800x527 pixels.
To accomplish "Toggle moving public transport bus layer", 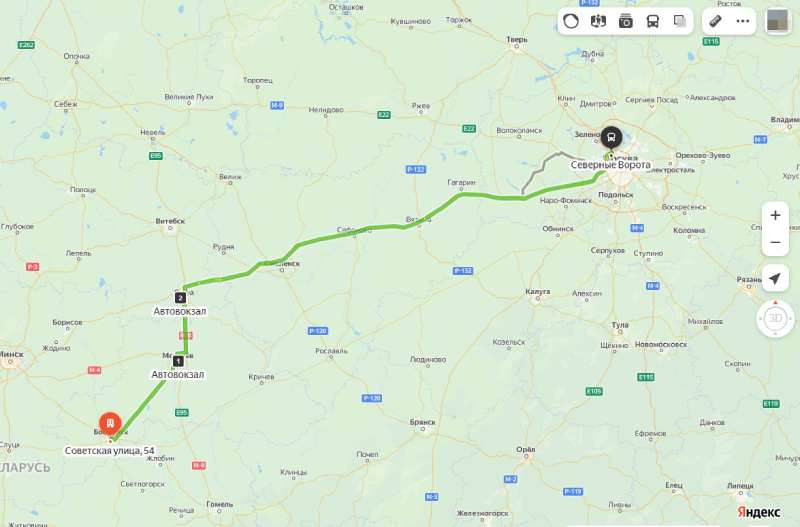I will click(x=653, y=21).
